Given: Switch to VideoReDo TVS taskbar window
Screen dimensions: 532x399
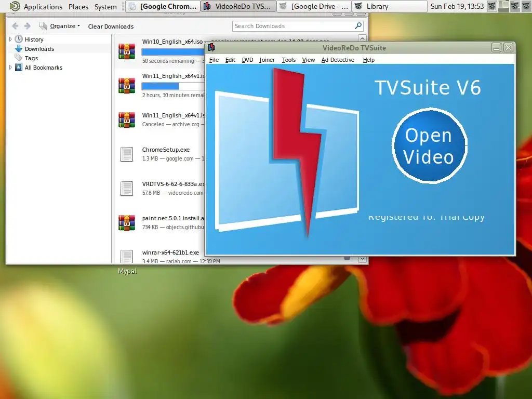Looking at the screenshot, I should tap(238, 6).
